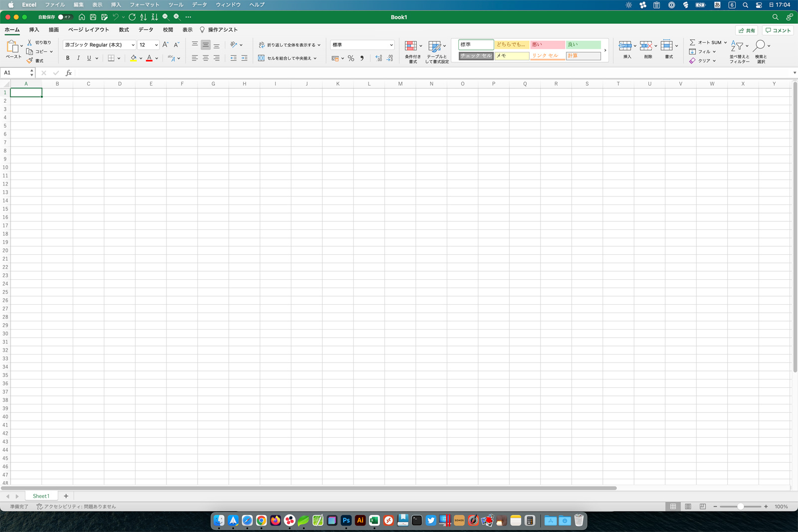Add a new sheet with the plus button
Viewport: 798px width, 532px height.
coord(66,496)
